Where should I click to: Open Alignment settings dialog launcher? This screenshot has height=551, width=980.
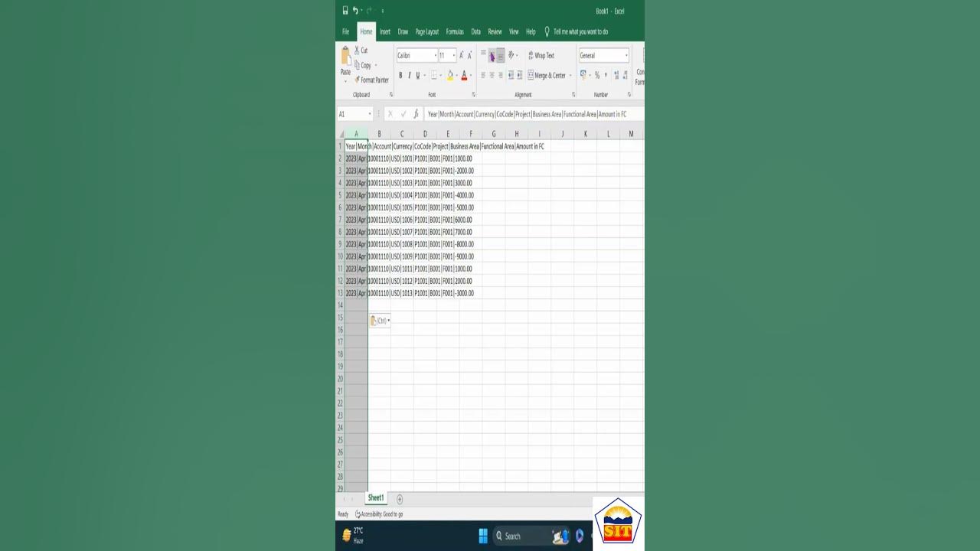coord(572,95)
